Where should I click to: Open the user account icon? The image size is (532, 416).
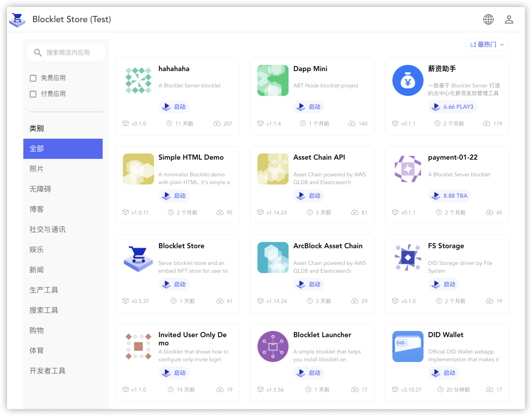(509, 19)
